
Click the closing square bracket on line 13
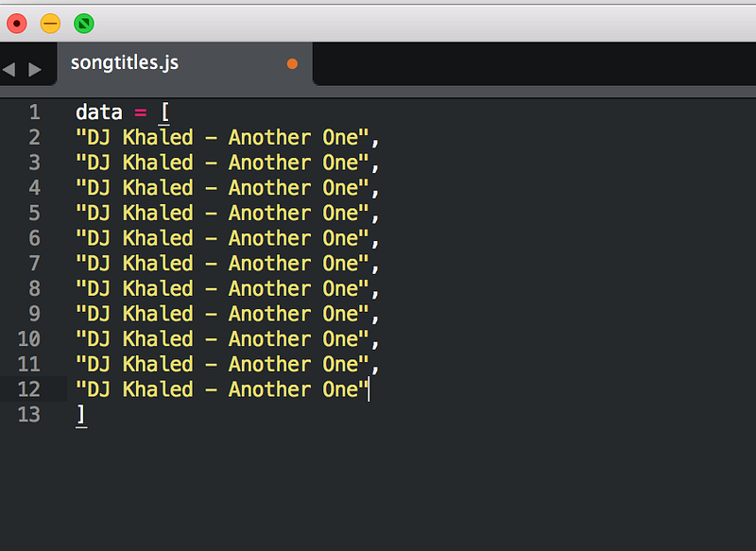81,415
